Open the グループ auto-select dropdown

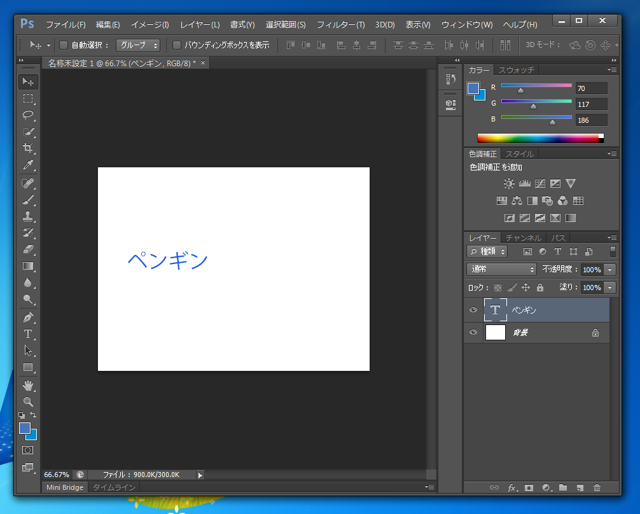pyautogui.click(x=138, y=45)
